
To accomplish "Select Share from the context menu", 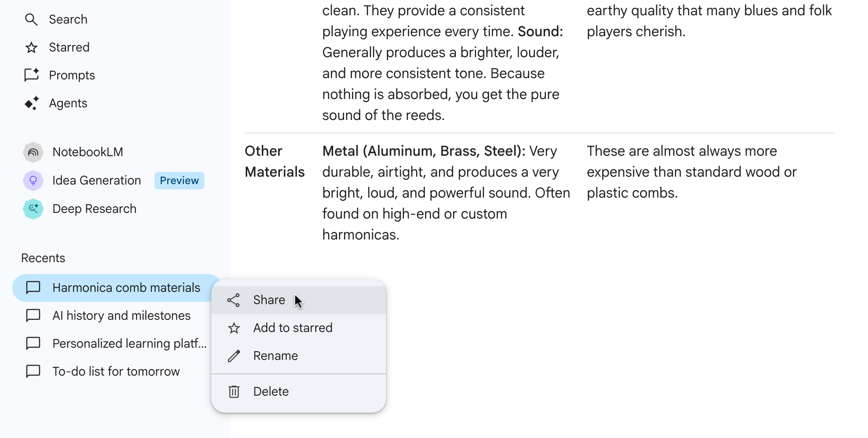I will pos(269,300).
